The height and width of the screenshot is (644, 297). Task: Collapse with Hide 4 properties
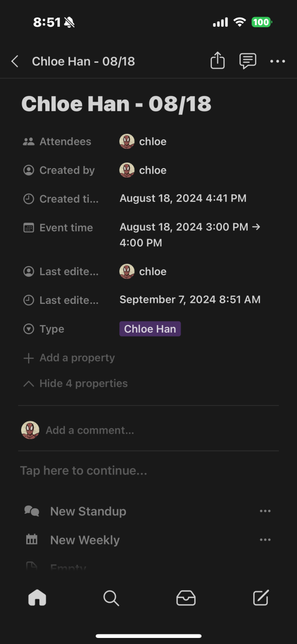(x=76, y=383)
